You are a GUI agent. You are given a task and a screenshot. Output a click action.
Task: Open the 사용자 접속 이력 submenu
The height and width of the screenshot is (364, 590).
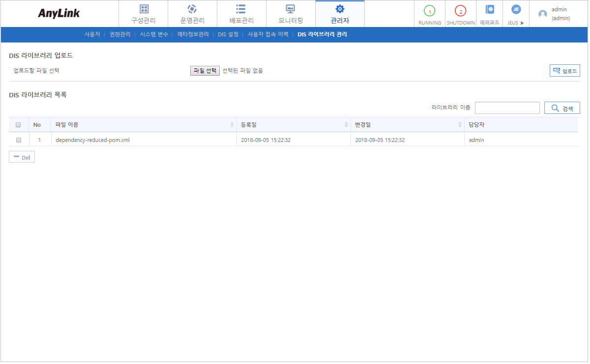[268, 34]
